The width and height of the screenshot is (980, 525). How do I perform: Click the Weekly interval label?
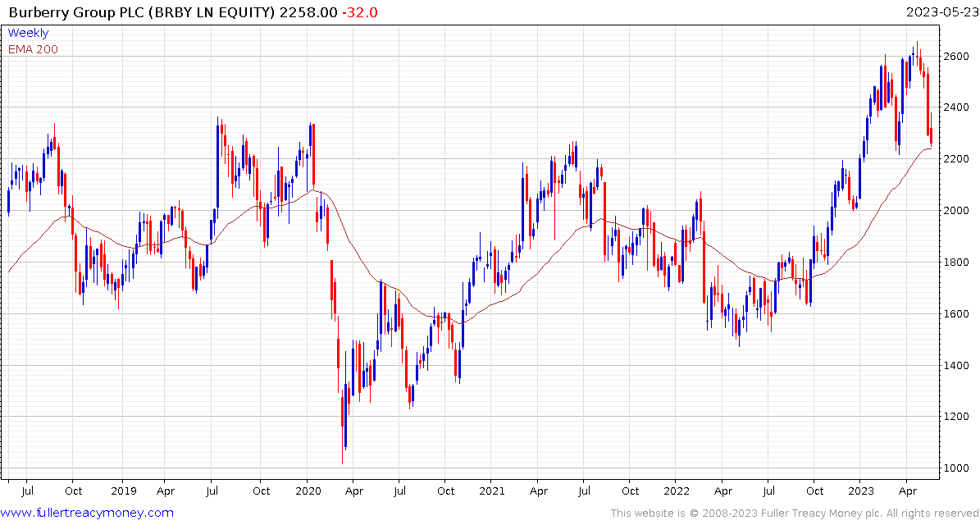click(28, 33)
